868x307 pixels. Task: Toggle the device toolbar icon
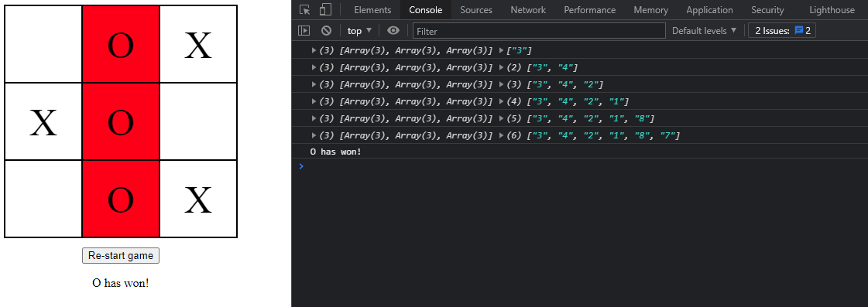pyautogui.click(x=325, y=9)
